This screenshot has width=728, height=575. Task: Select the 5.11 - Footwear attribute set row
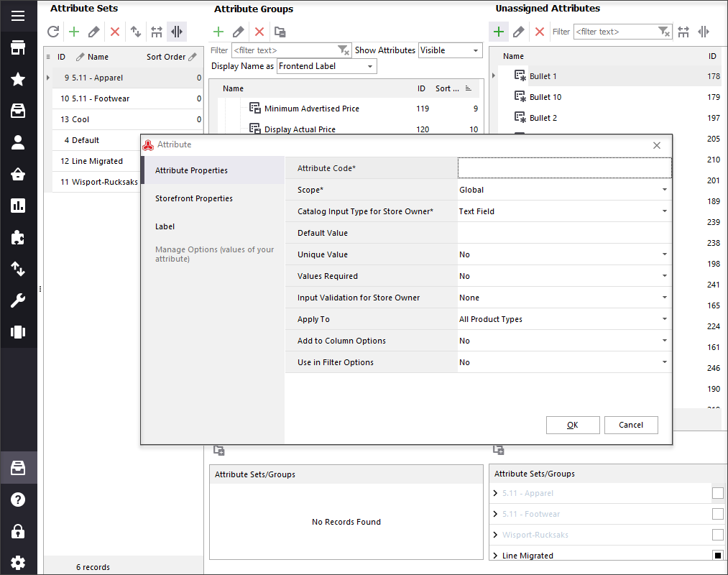[128, 98]
